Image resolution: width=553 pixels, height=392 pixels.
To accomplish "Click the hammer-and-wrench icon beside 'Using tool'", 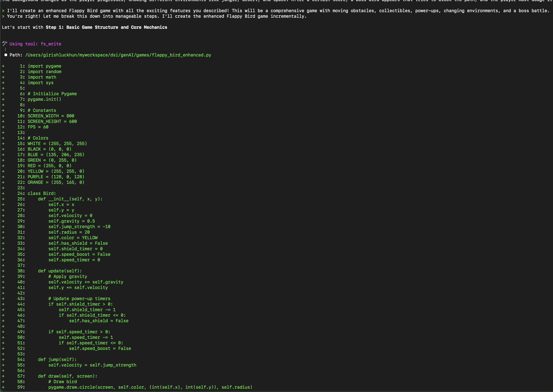I will point(5,44).
